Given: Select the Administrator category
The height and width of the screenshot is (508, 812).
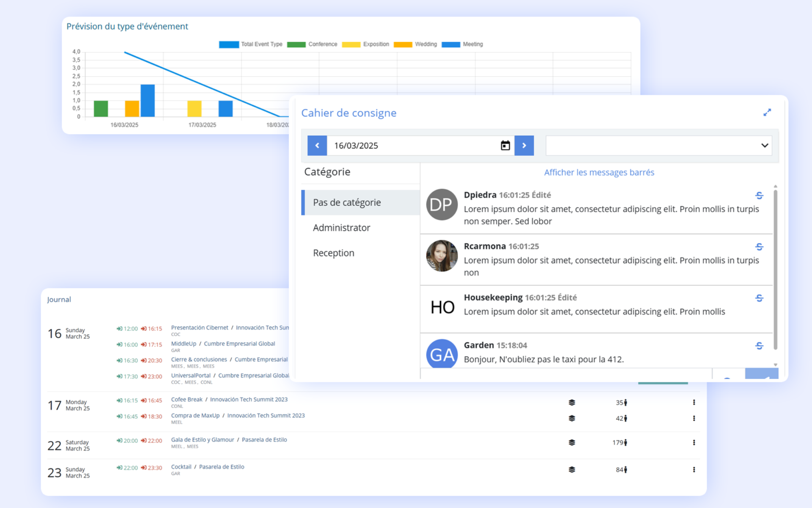Looking at the screenshot, I should [x=341, y=228].
